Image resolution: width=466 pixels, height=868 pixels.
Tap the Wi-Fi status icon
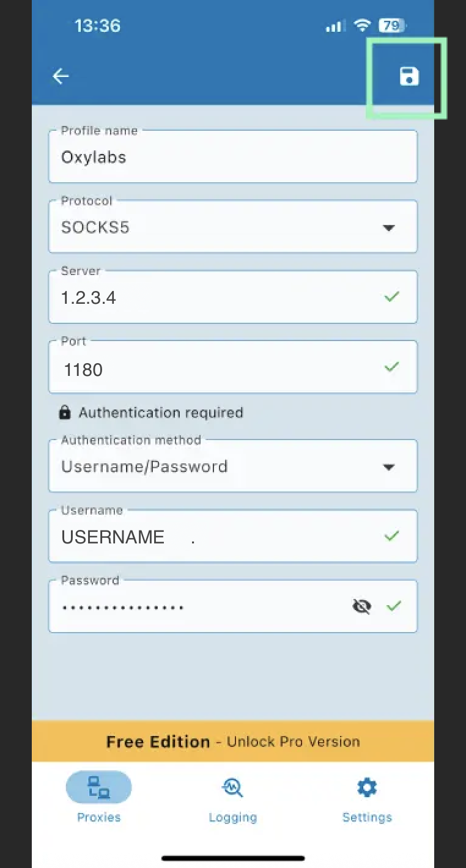point(363,26)
